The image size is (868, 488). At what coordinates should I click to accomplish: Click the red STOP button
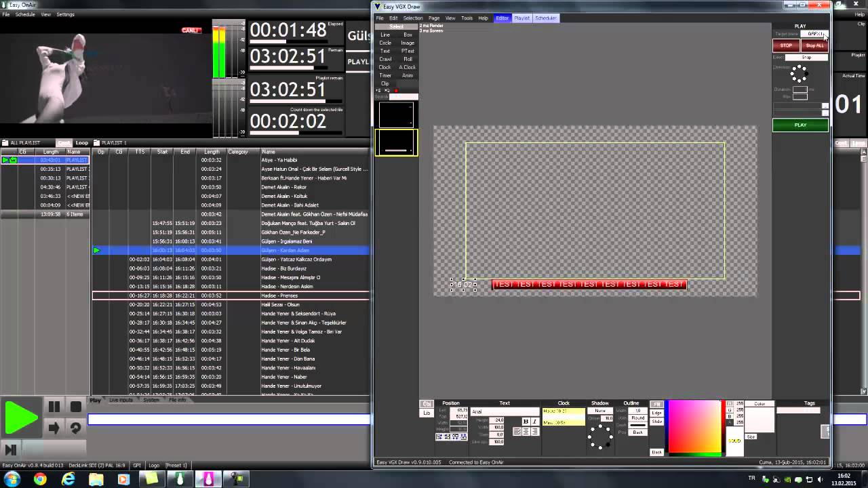pos(786,45)
